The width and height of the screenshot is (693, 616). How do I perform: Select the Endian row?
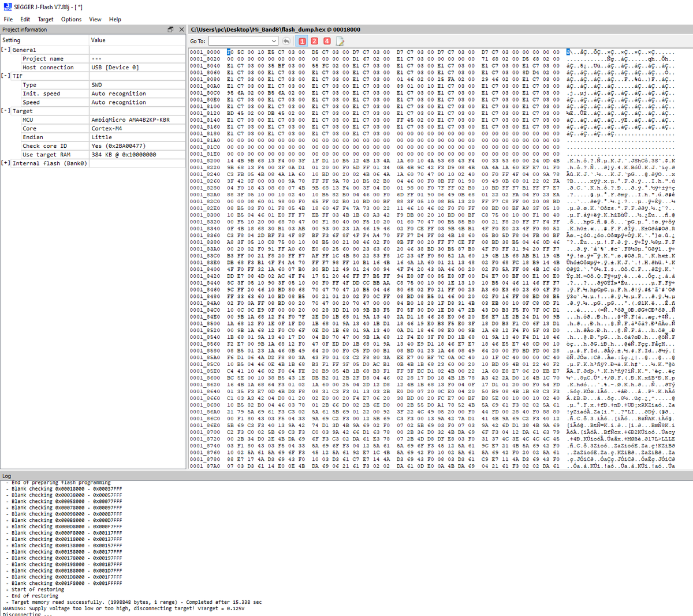click(92, 137)
